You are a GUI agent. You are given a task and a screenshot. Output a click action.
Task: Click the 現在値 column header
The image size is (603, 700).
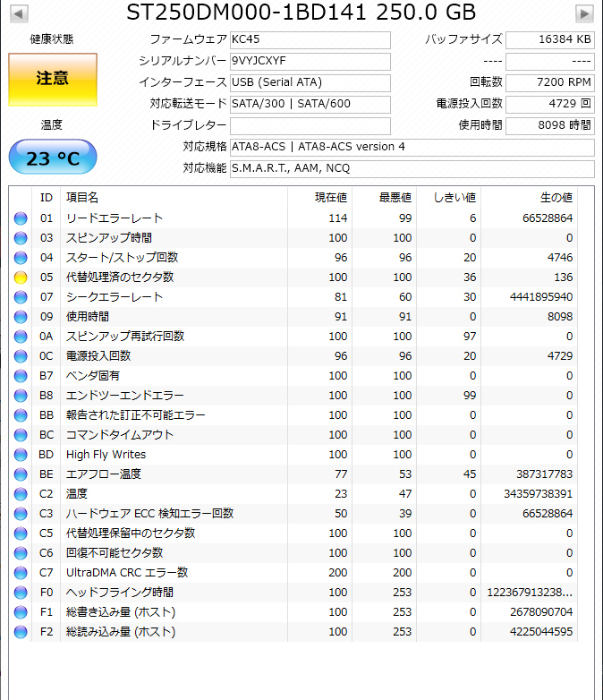319,198
